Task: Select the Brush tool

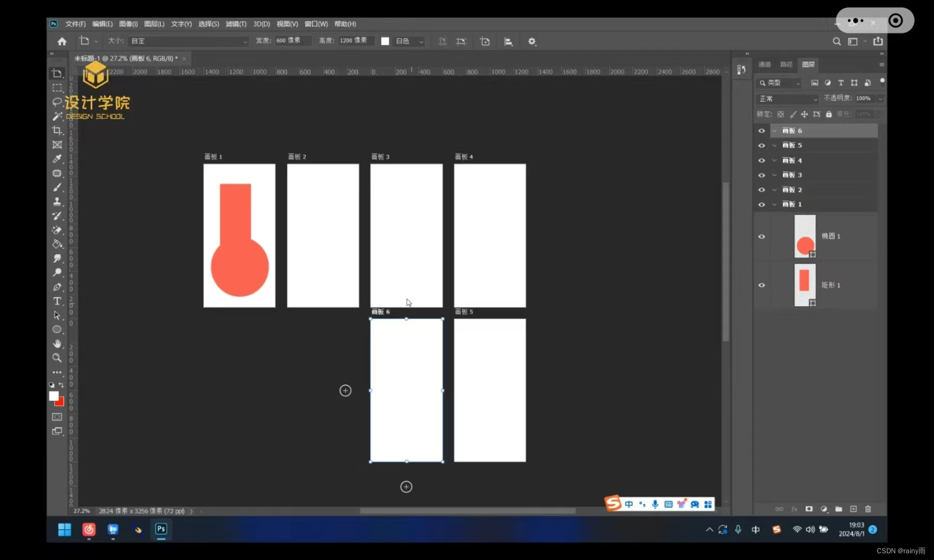Action: [x=57, y=187]
